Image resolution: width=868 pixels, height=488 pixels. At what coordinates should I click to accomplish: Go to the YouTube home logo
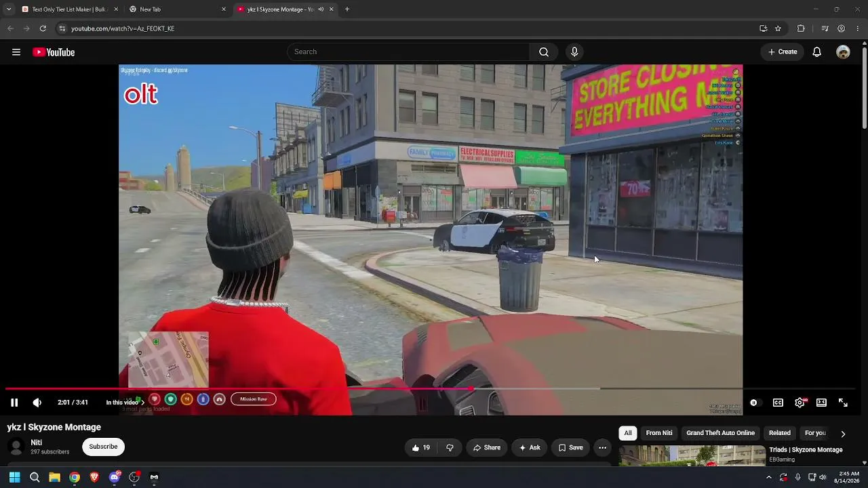coord(54,52)
